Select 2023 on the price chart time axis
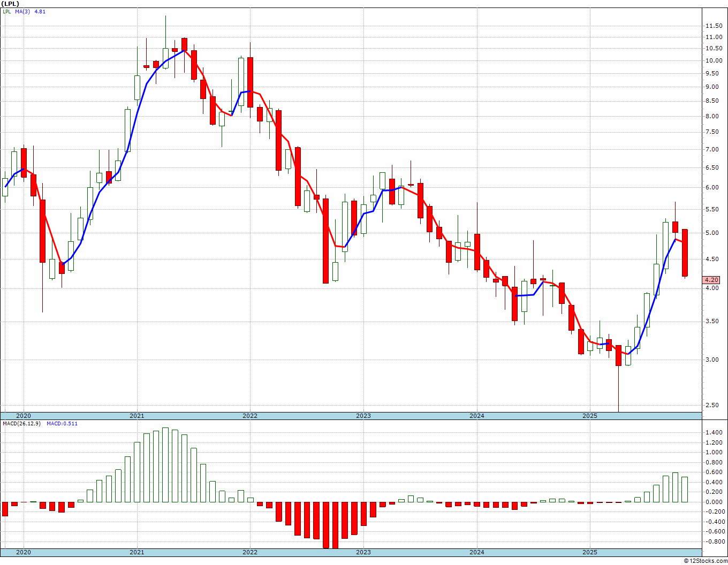 tap(363, 416)
